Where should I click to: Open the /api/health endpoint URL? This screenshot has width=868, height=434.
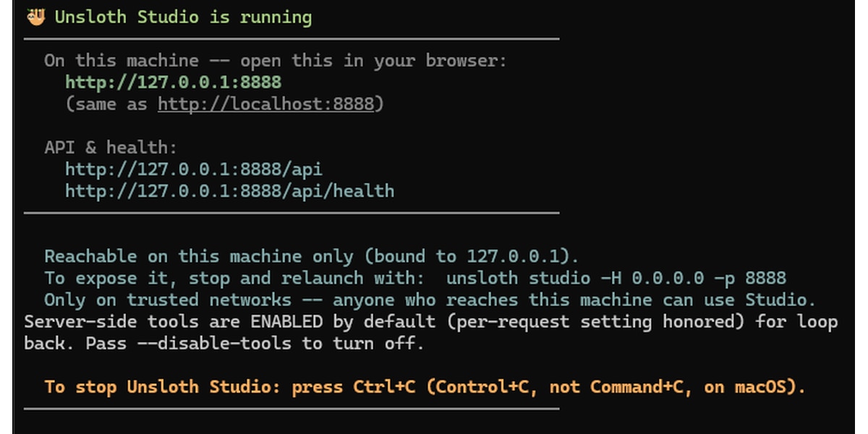[x=230, y=191]
